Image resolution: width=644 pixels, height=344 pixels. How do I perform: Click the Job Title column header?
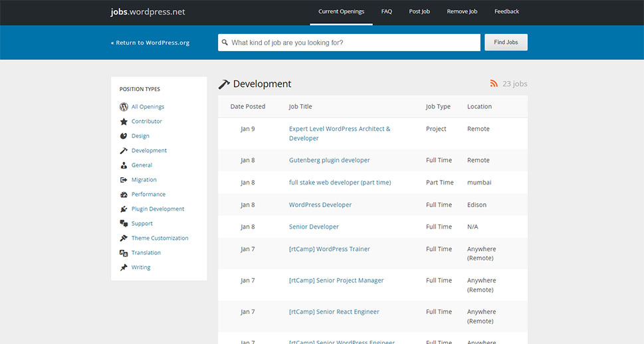[x=300, y=106]
